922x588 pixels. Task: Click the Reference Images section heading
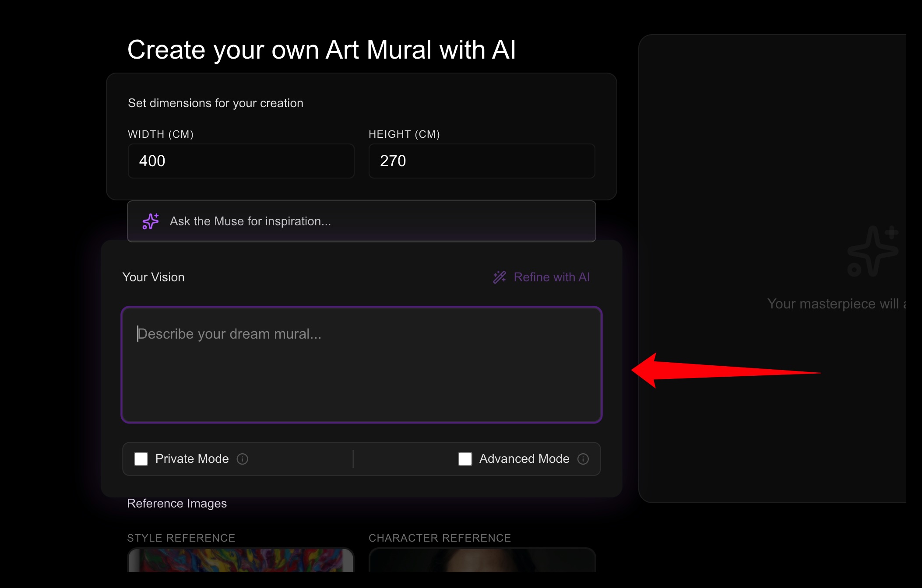pos(177,504)
